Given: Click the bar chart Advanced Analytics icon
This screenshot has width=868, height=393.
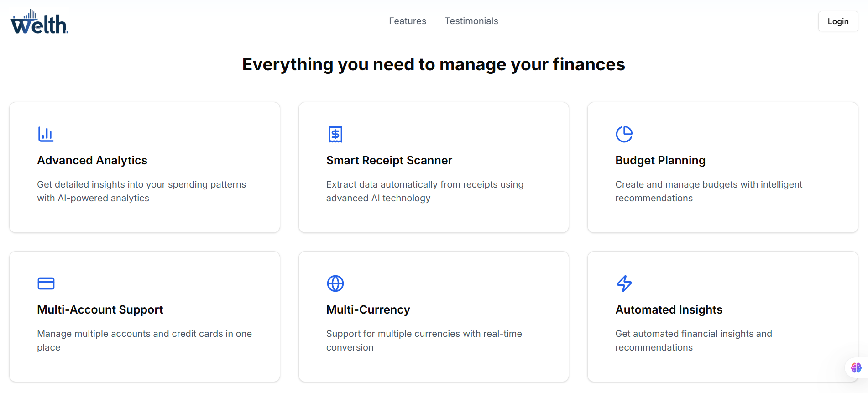Looking at the screenshot, I should [46, 134].
